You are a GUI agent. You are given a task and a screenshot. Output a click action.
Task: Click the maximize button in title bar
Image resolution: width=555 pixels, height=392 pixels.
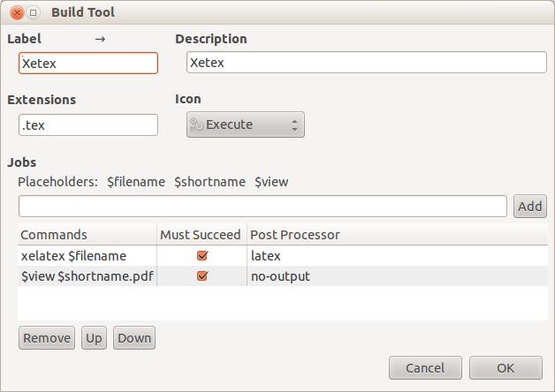click(x=33, y=12)
